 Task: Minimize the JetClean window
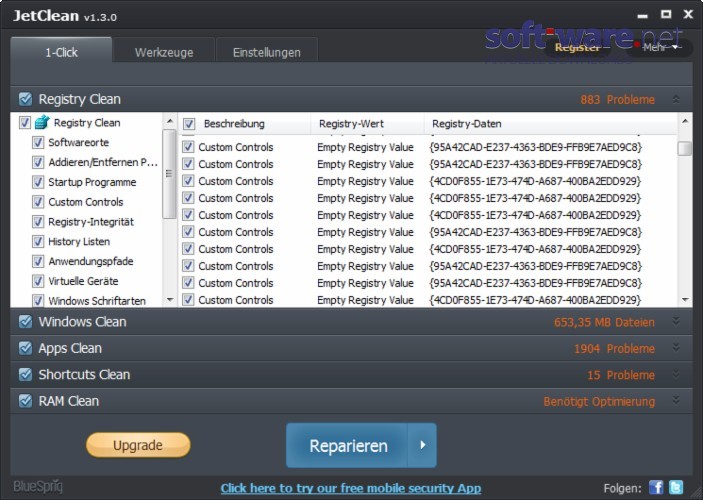click(x=642, y=16)
